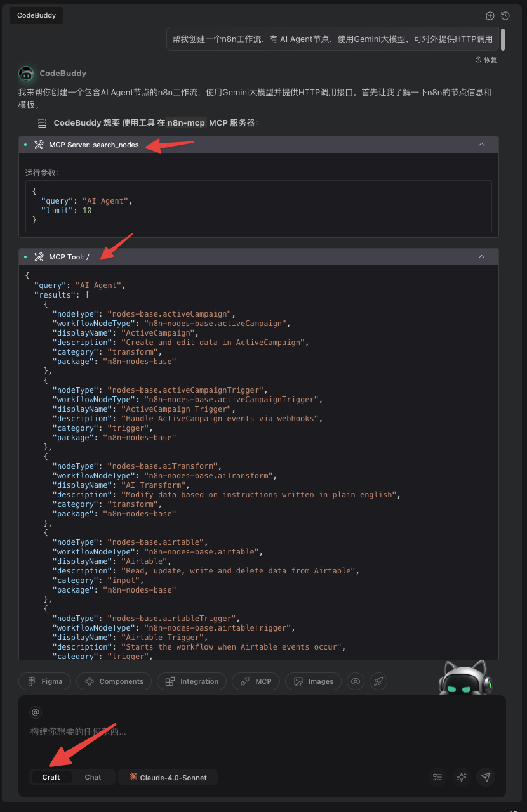The image size is (527, 812).
Task: Click the 运行参数 label
Action: point(42,173)
